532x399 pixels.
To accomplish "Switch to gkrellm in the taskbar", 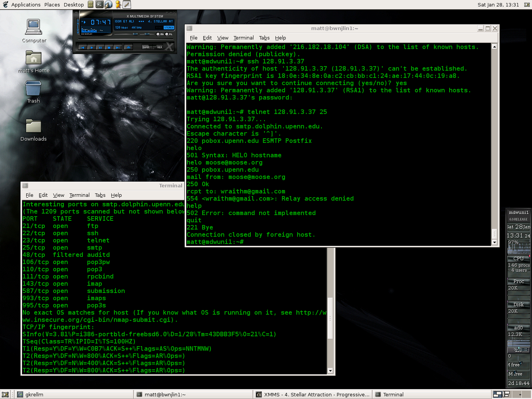I will [x=34, y=394].
